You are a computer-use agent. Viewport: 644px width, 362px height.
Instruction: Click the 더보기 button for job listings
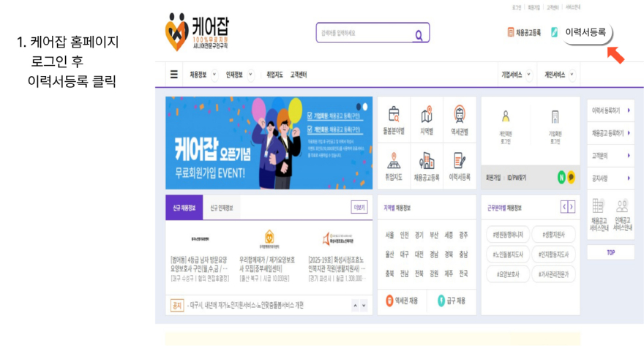point(359,207)
